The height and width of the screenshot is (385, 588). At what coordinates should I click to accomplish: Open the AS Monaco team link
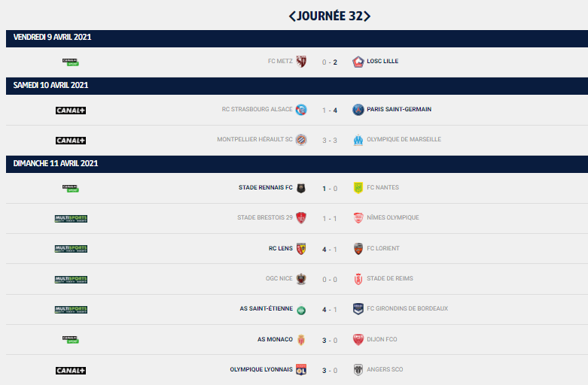pos(275,339)
